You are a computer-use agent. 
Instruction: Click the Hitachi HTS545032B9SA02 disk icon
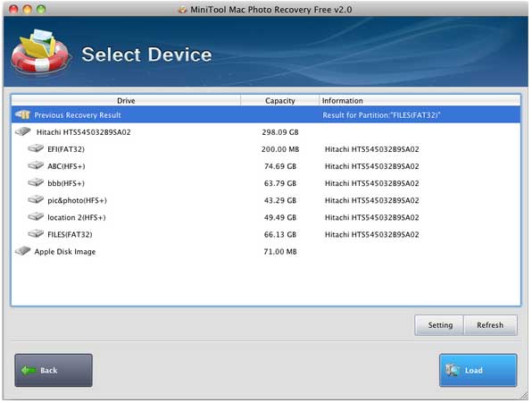click(x=22, y=131)
